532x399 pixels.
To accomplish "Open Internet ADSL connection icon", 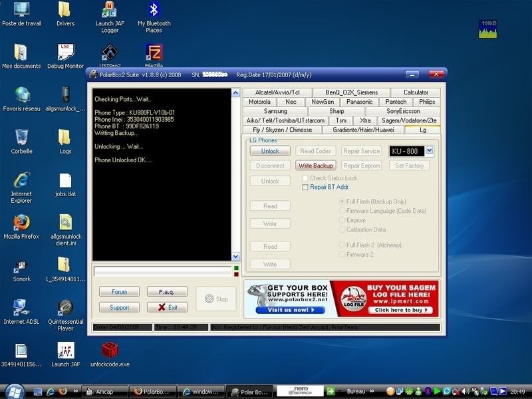I will tap(21, 312).
